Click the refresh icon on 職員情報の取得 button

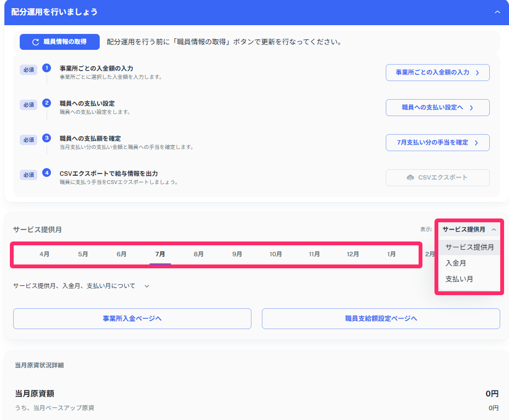click(x=33, y=42)
